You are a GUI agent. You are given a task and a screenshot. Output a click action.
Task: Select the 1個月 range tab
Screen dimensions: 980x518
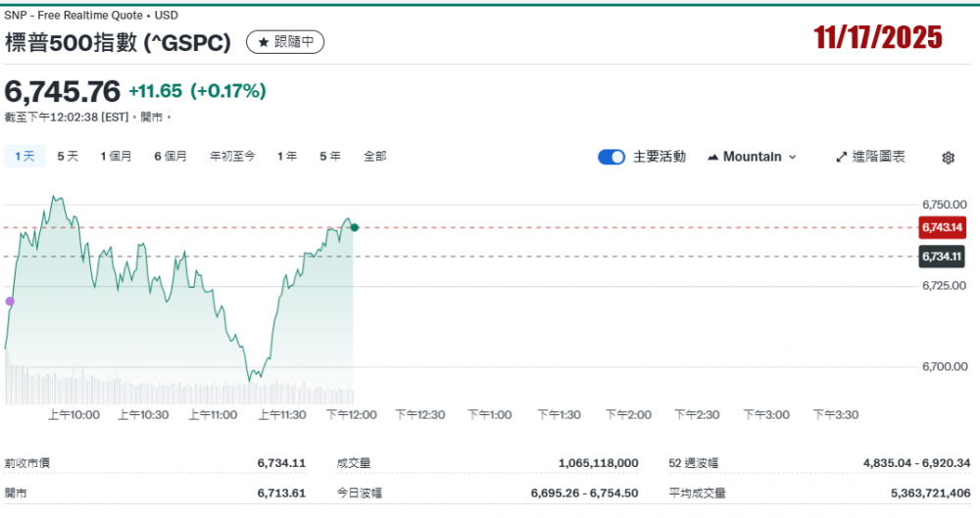(116, 156)
